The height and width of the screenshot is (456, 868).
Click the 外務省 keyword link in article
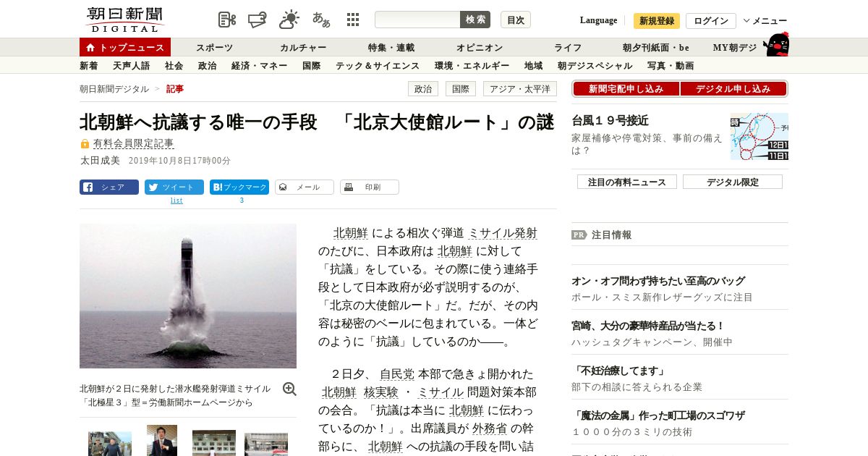point(490,428)
